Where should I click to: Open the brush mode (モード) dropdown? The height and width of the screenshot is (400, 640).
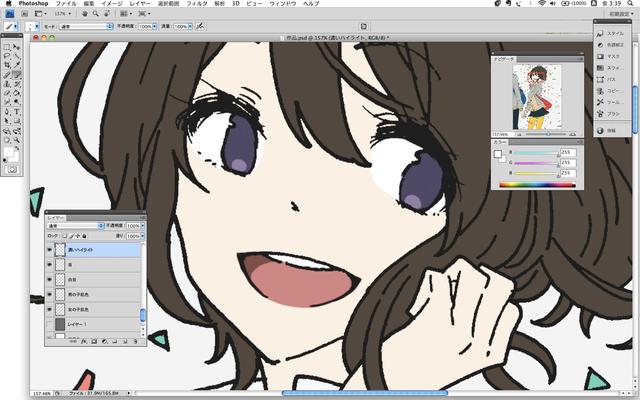pos(85,26)
